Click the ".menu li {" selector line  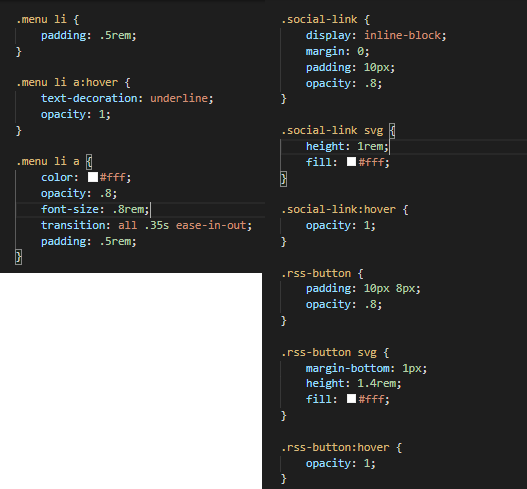click(x=48, y=19)
